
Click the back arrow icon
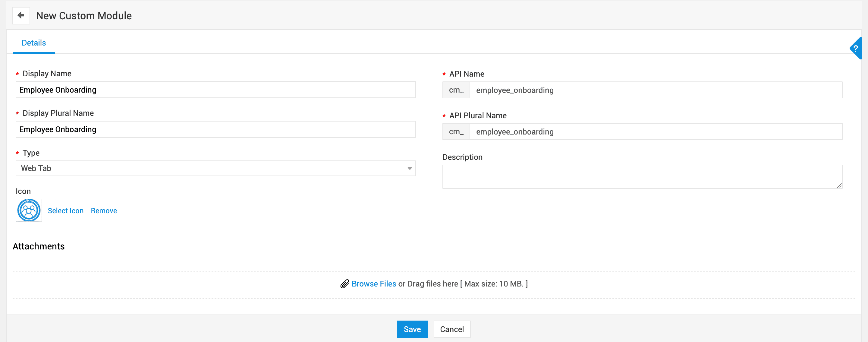21,15
